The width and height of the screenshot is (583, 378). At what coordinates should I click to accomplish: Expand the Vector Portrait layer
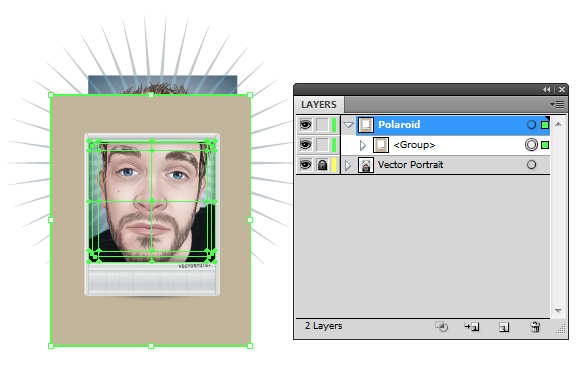tap(348, 165)
